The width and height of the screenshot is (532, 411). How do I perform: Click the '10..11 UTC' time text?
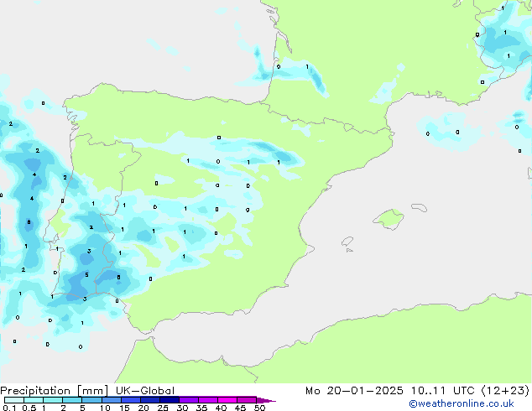pos(441,391)
